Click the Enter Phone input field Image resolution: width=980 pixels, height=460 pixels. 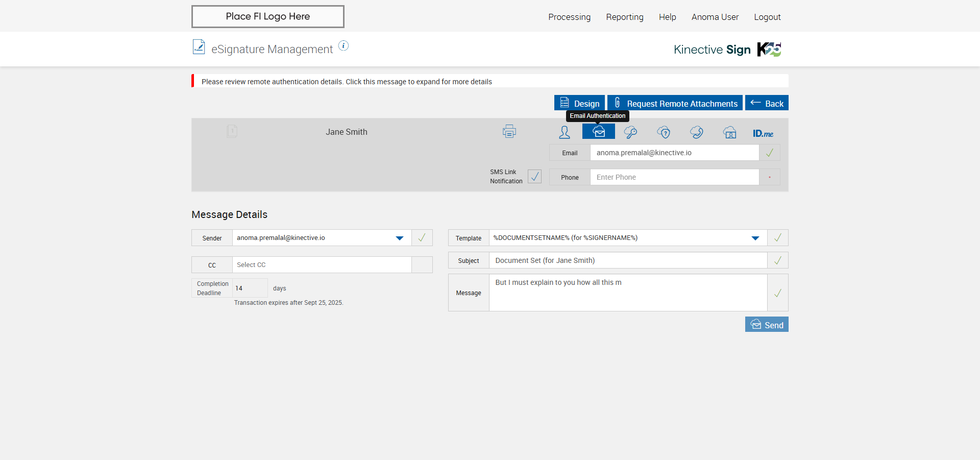[674, 177]
